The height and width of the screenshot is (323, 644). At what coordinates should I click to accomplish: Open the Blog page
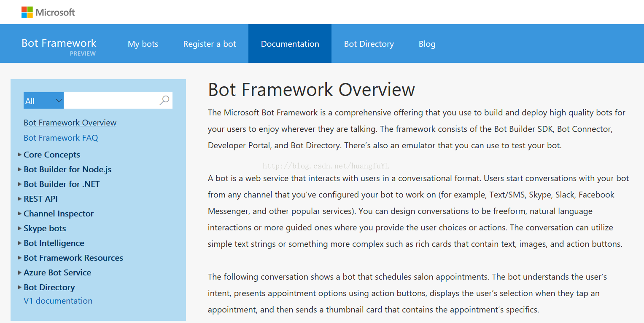click(x=427, y=44)
